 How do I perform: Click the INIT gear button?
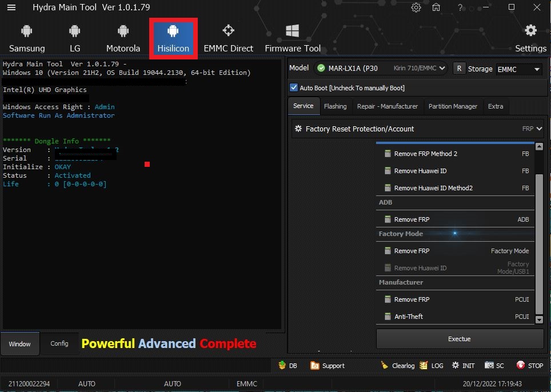(x=463, y=366)
